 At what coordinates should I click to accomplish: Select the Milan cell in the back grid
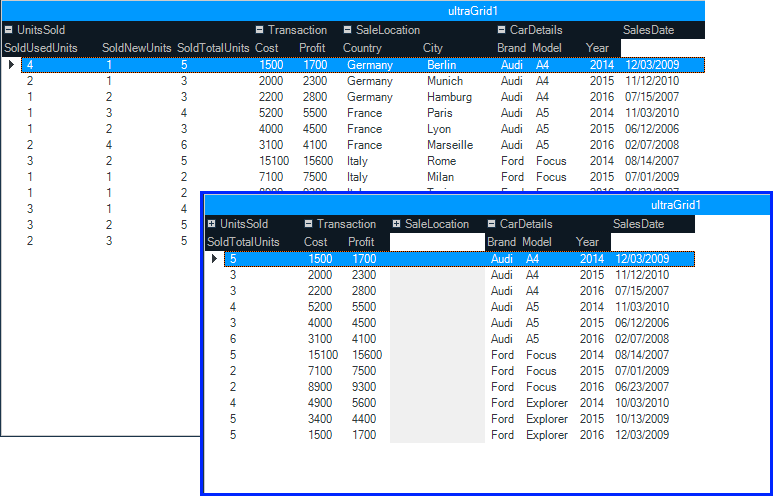(x=440, y=177)
